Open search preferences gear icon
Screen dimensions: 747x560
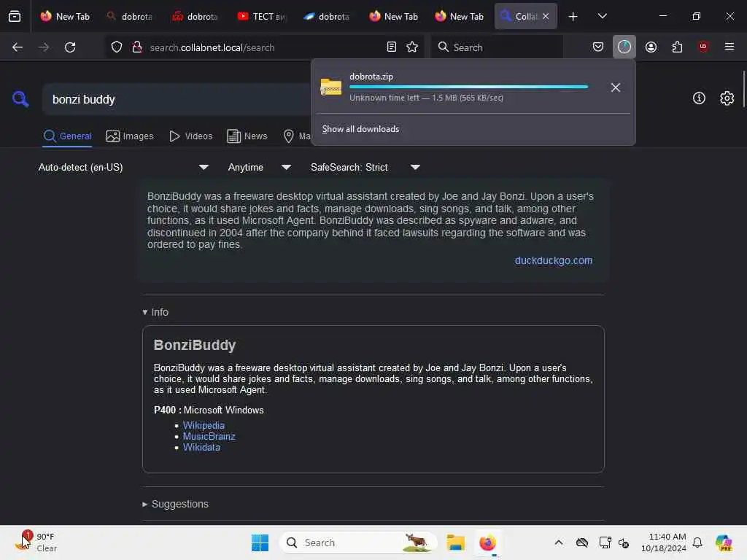click(x=727, y=98)
